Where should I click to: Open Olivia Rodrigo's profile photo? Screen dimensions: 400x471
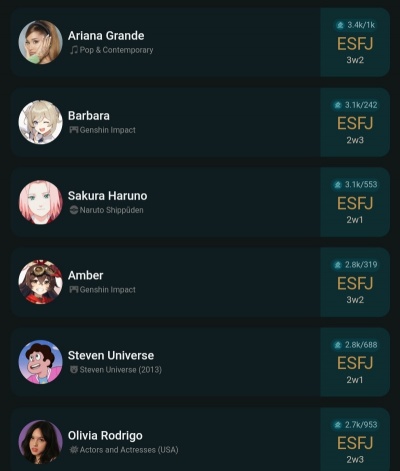point(40,442)
